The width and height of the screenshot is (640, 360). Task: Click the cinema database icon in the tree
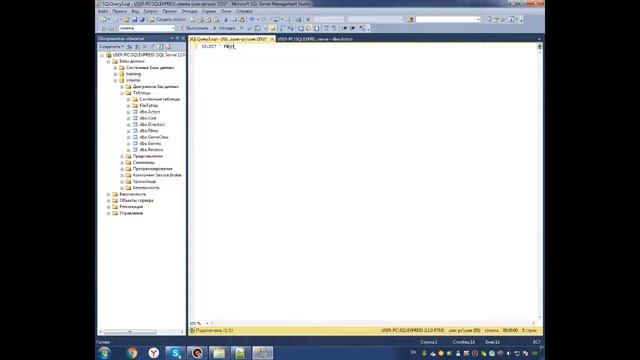[122, 80]
